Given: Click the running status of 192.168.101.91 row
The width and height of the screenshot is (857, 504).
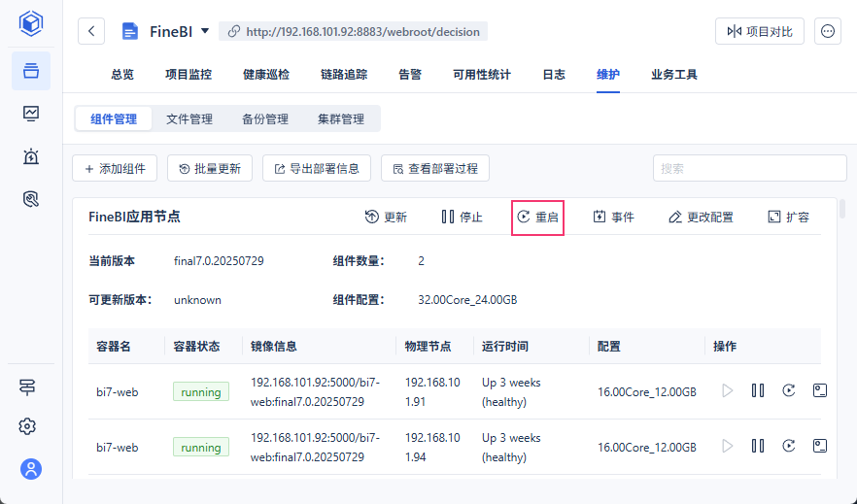Looking at the screenshot, I should tap(201, 392).
